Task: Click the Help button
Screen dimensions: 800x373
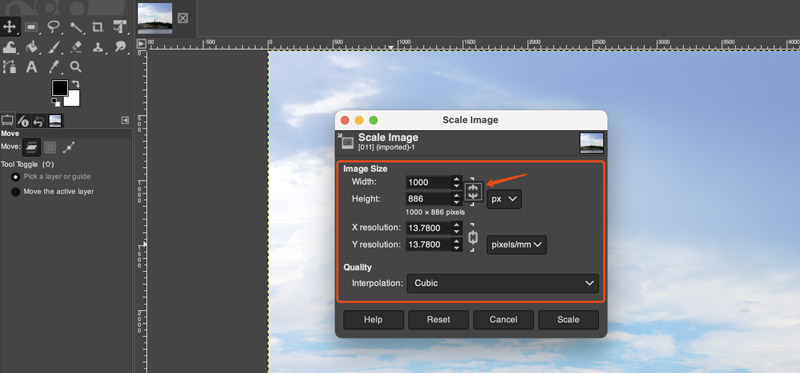Action: tap(373, 320)
